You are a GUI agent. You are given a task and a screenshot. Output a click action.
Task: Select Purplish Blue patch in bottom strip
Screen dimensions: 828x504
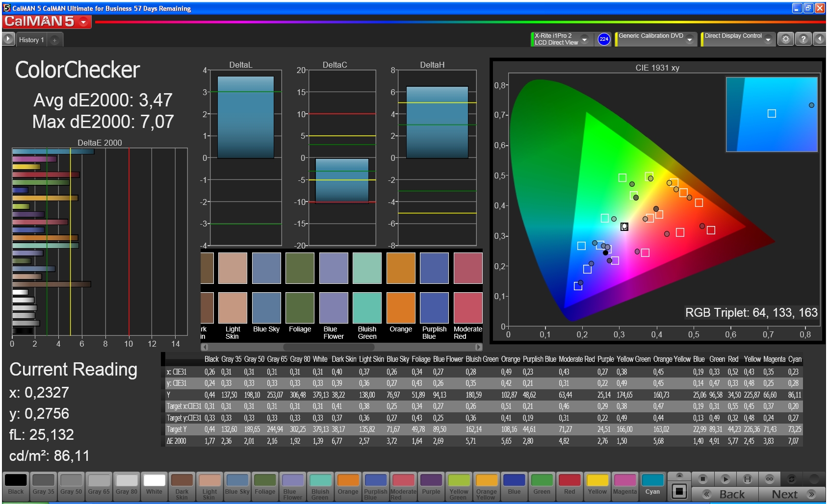(x=376, y=485)
